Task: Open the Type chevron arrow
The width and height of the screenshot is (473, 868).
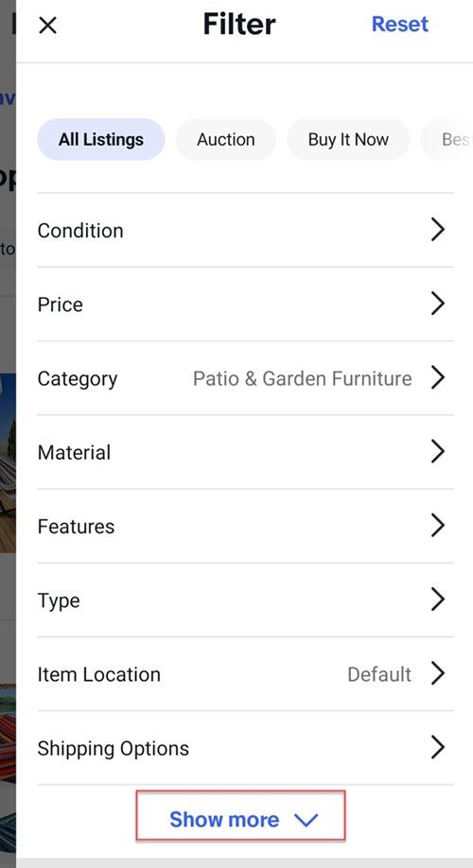Action: click(x=438, y=599)
